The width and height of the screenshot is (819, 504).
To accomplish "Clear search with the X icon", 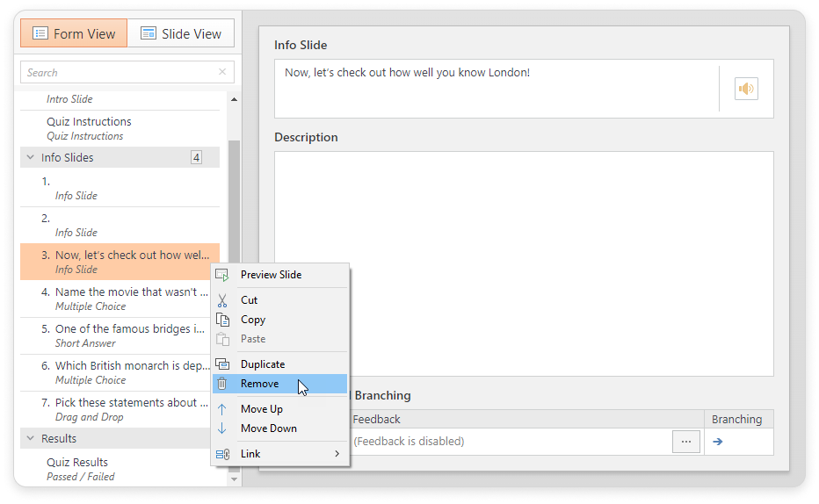I will click(x=222, y=73).
